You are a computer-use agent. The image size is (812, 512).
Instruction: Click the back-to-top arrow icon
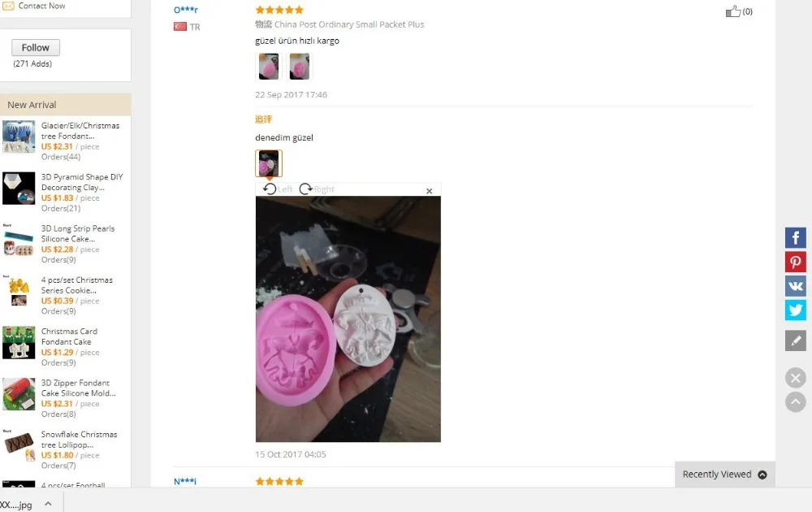pyautogui.click(x=796, y=401)
